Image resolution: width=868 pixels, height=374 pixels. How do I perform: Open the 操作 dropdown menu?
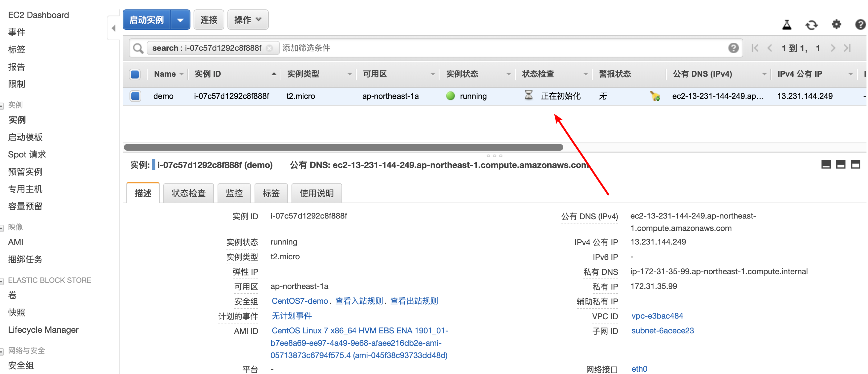pos(248,19)
